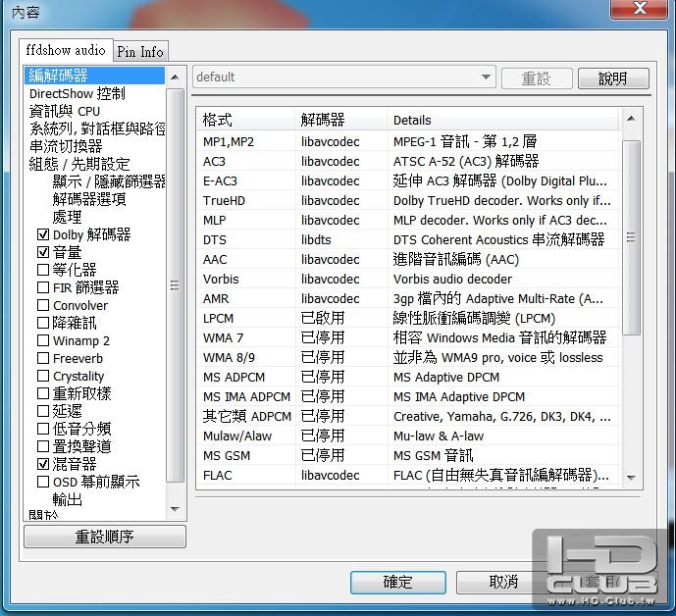
Task: Click the 格式 column header
Action: (246, 120)
